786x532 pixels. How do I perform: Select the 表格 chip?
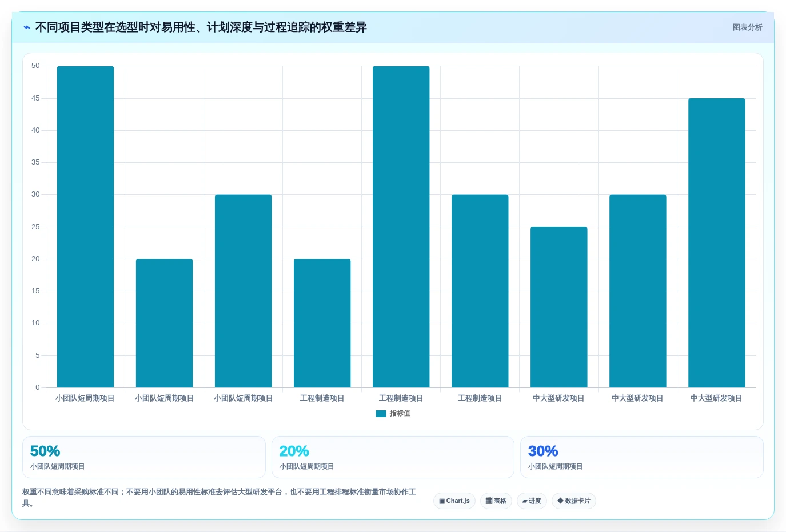coord(496,501)
